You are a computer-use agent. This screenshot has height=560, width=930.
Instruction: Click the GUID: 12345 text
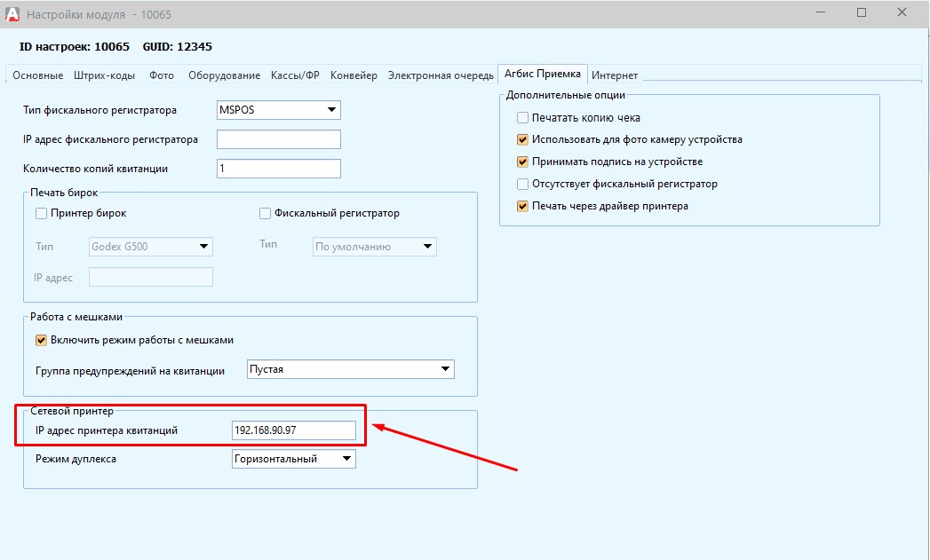(x=178, y=47)
